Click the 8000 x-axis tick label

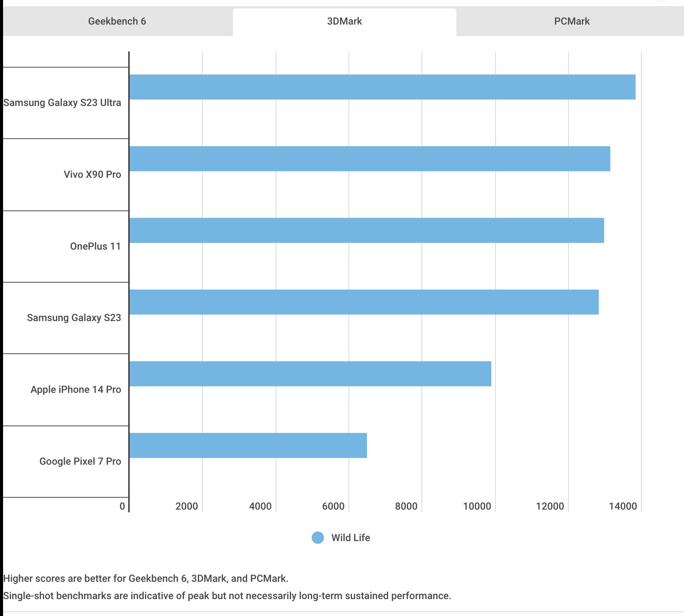tap(406, 506)
